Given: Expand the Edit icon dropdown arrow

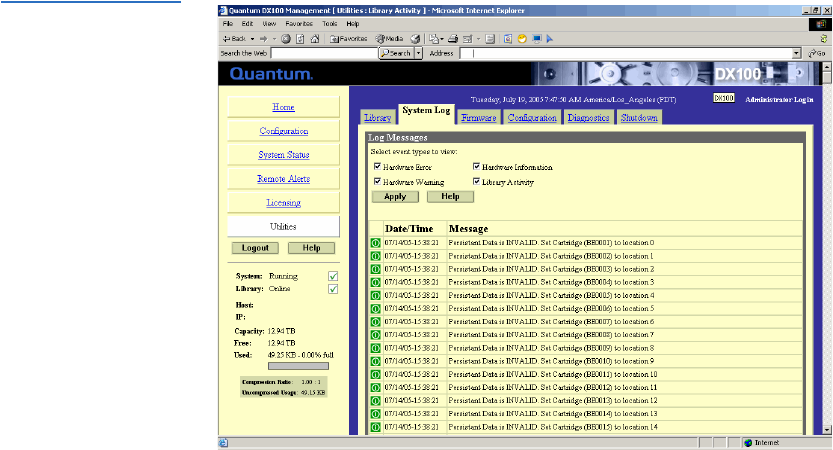Looking at the screenshot, I should (x=478, y=38).
